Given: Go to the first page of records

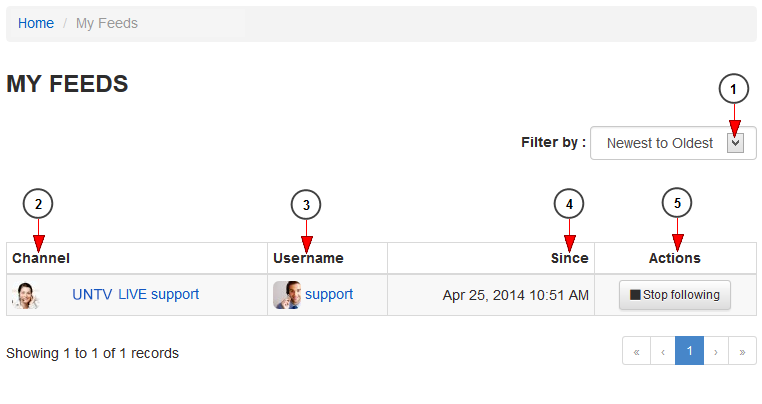Looking at the screenshot, I should (x=636, y=351).
